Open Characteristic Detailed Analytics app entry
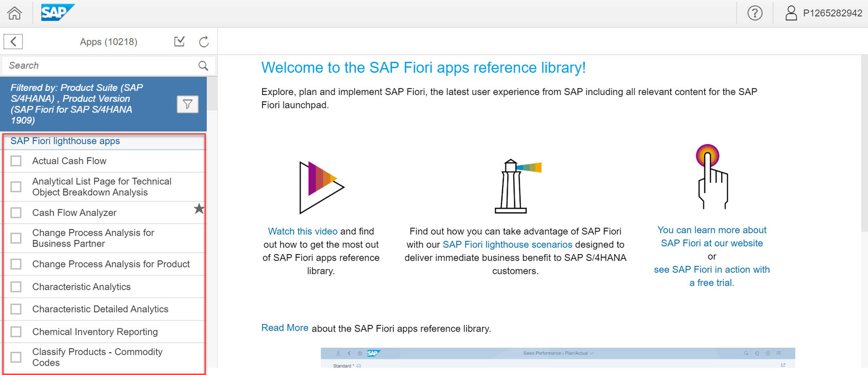The width and height of the screenshot is (868, 375). coord(100,309)
